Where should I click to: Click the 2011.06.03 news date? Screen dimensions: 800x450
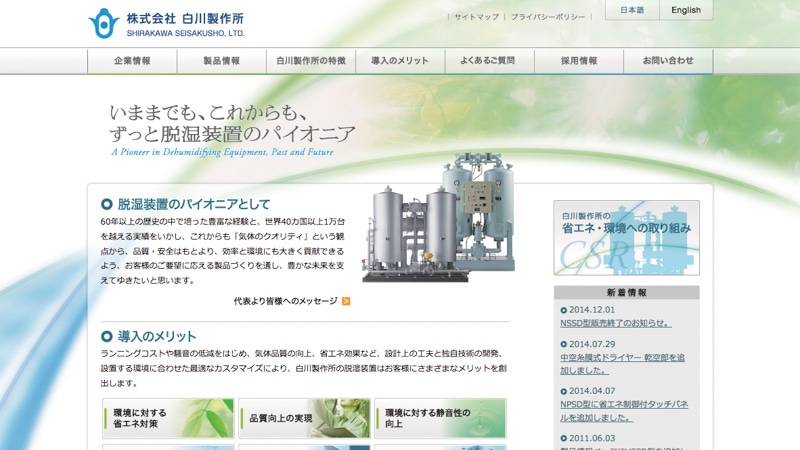point(592,438)
